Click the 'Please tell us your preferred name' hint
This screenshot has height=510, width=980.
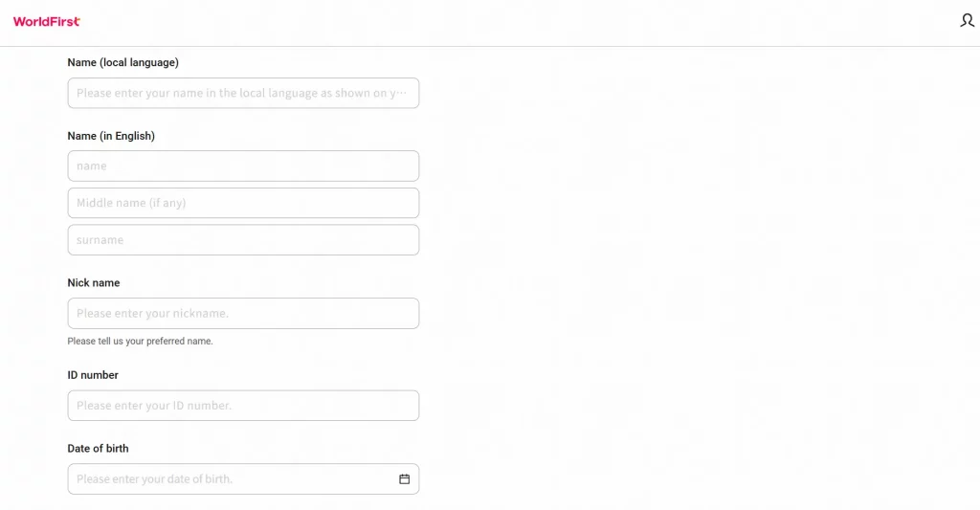tap(140, 342)
